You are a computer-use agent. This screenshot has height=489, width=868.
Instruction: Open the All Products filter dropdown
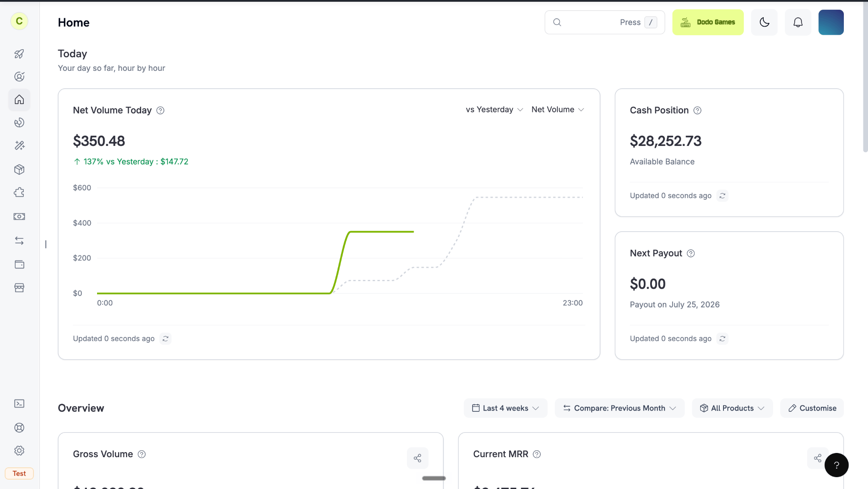pyautogui.click(x=732, y=408)
